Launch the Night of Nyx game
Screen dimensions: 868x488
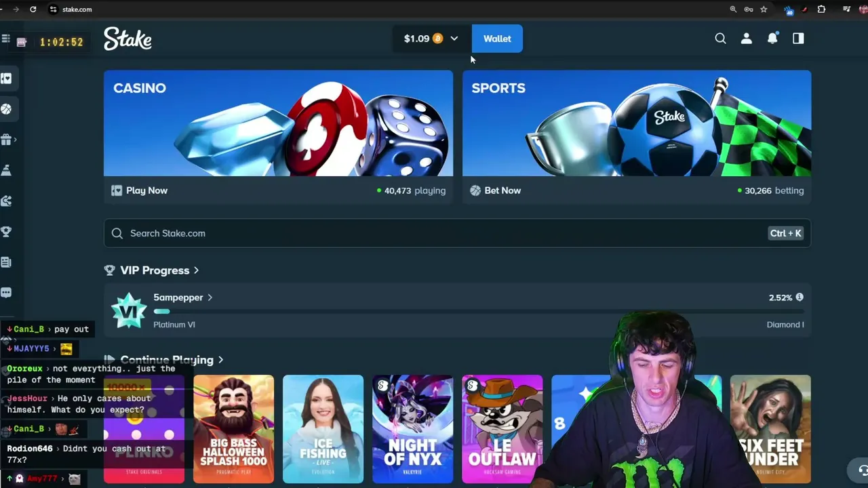[x=412, y=429]
